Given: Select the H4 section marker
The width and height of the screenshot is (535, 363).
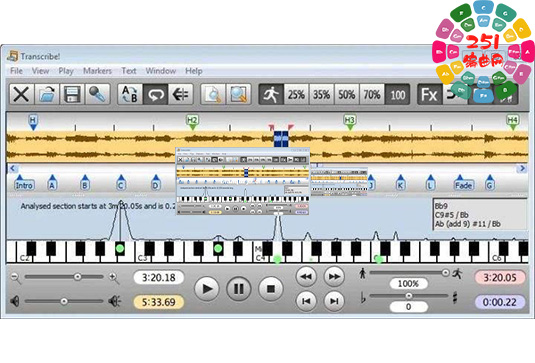Looking at the screenshot, I should click(x=512, y=122).
